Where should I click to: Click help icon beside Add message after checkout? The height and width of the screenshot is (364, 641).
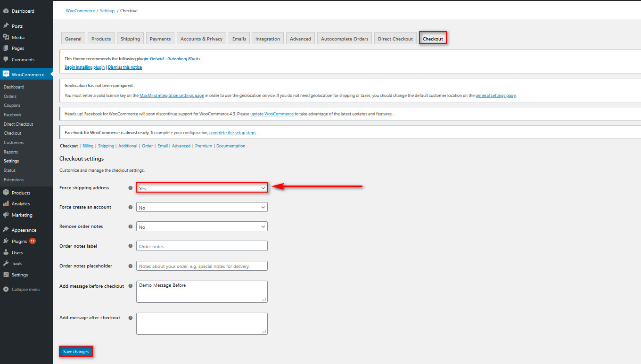tap(131, 318)
